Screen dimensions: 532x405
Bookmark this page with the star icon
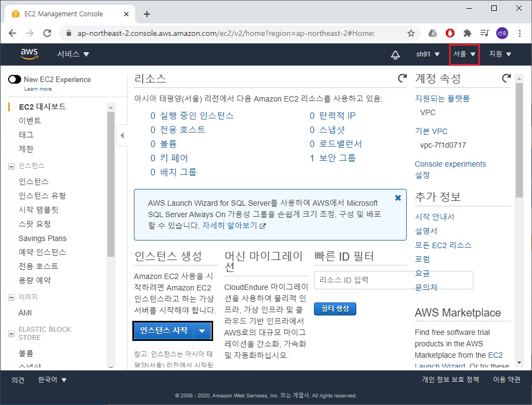click(411, 33)
